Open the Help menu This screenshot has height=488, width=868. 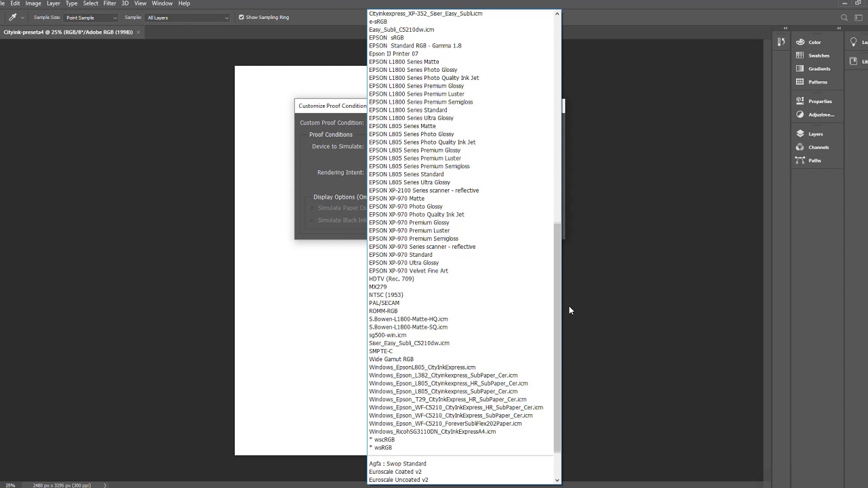click(x=184, y=3)
